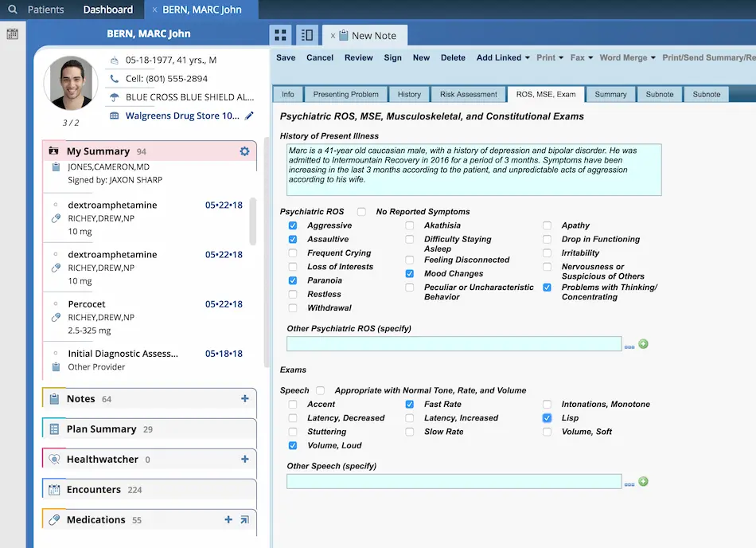Screen dimensions: 756x548
Task: Save the new note
Action: click(x=286, y=57)
